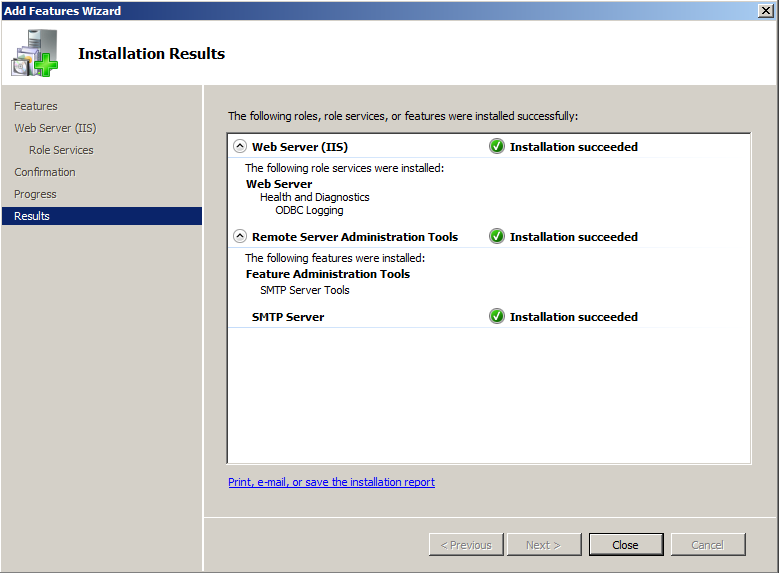This screenshot has height=573, width=779.
Task: Close the wizard using title bar X
Action: coord(766,10)
